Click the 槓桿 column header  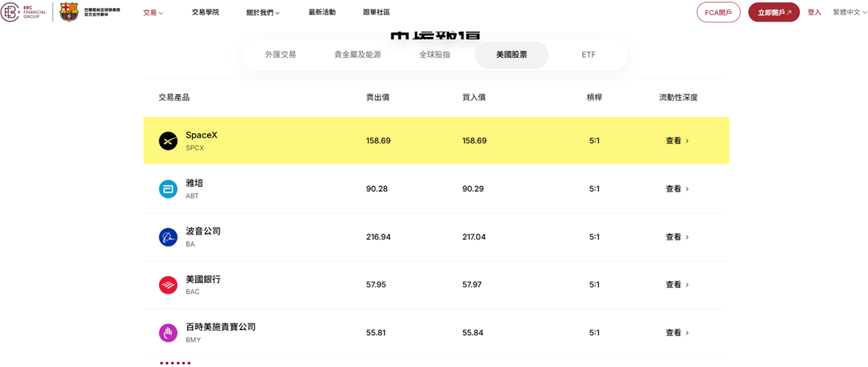[x=594, y=97]
